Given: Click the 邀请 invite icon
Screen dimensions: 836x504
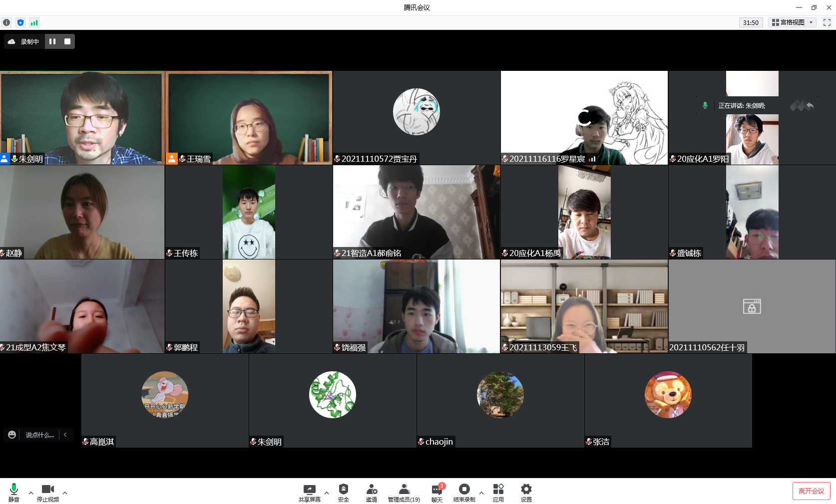Looking at the screenshot, I should pyautogui.click(x=372, y=492).
